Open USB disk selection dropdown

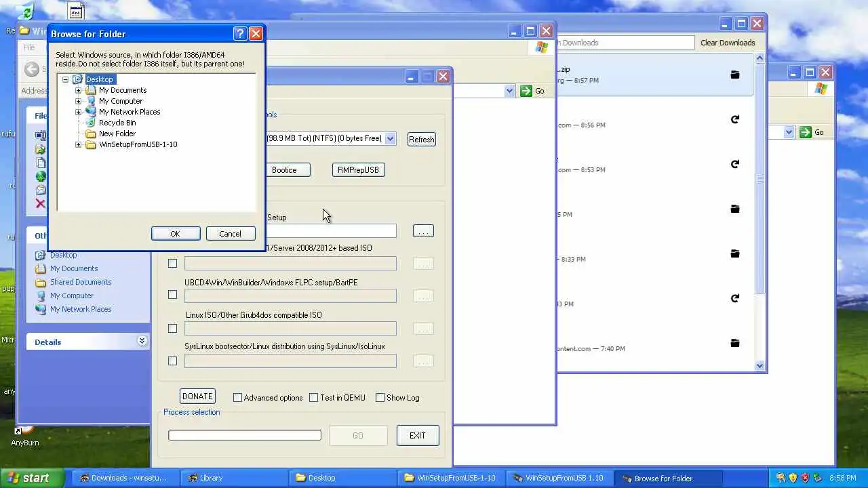tap(390, 138)
